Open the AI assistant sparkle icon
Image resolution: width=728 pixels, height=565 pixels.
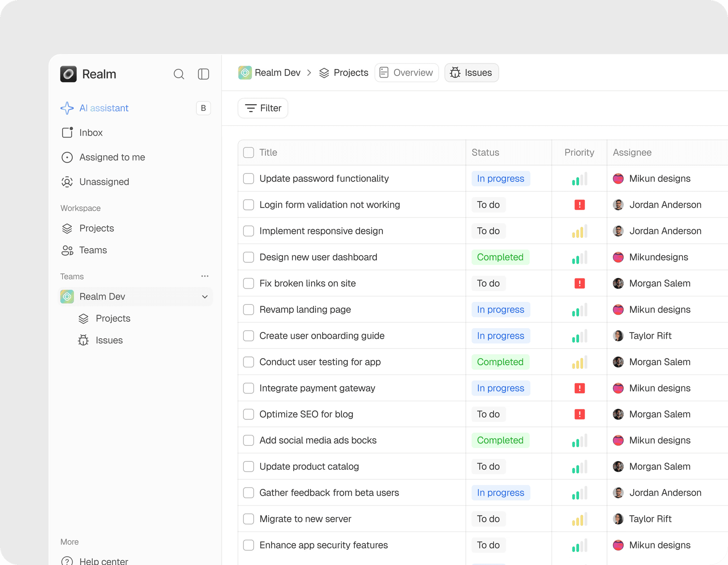click(67, 108)
